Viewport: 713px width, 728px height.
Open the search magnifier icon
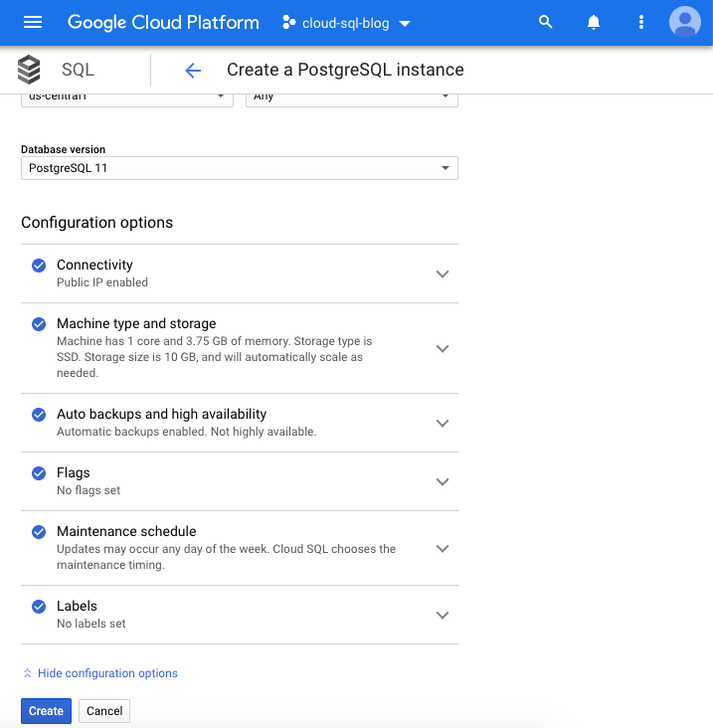545,22
